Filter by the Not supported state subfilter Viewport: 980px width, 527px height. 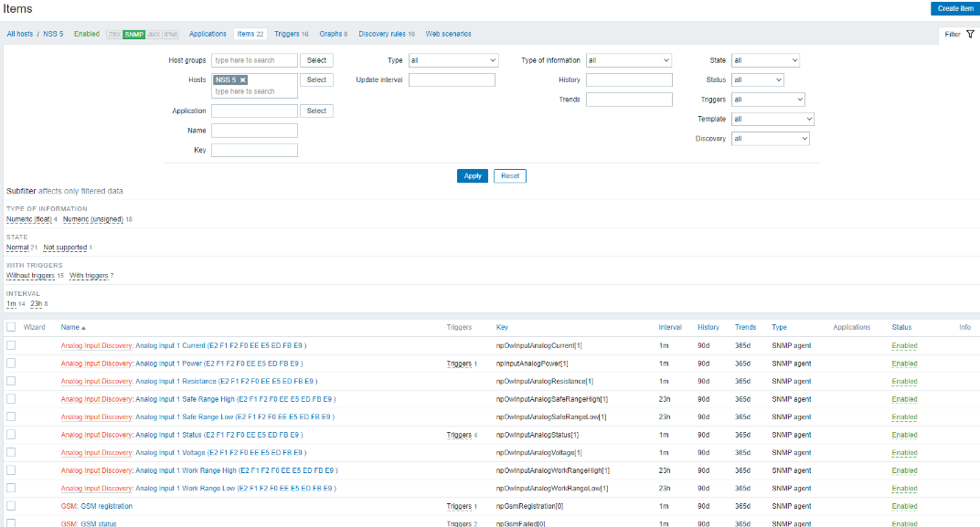click(x=65, y=248)
